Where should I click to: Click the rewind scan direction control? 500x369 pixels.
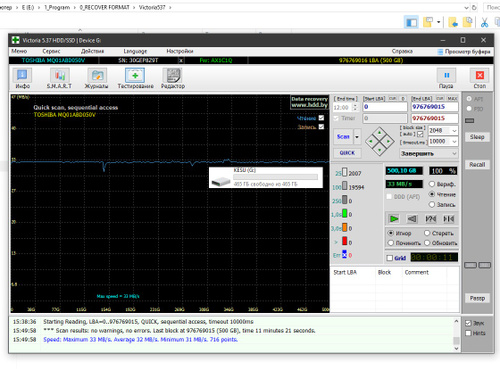(x=412, y=219)
